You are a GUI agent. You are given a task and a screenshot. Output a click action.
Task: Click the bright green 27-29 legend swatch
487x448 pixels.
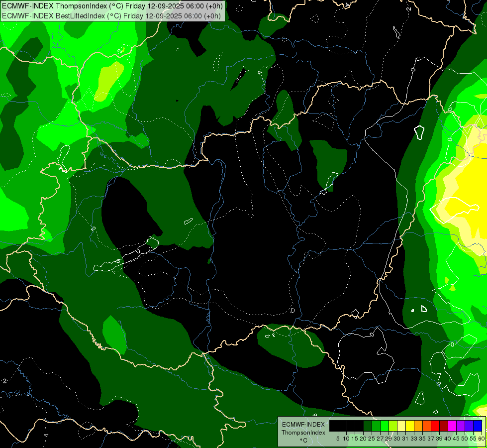tap(385, 426)
